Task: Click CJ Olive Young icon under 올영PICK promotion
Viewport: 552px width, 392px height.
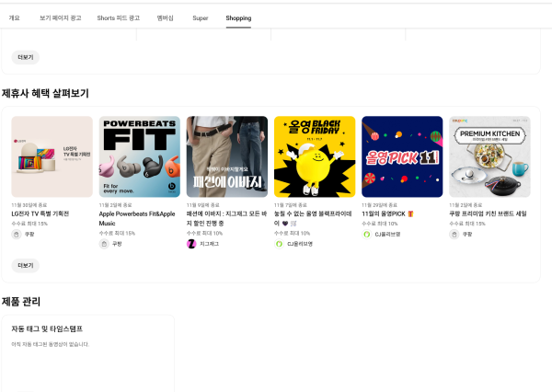Action: [x=366, y=235]
